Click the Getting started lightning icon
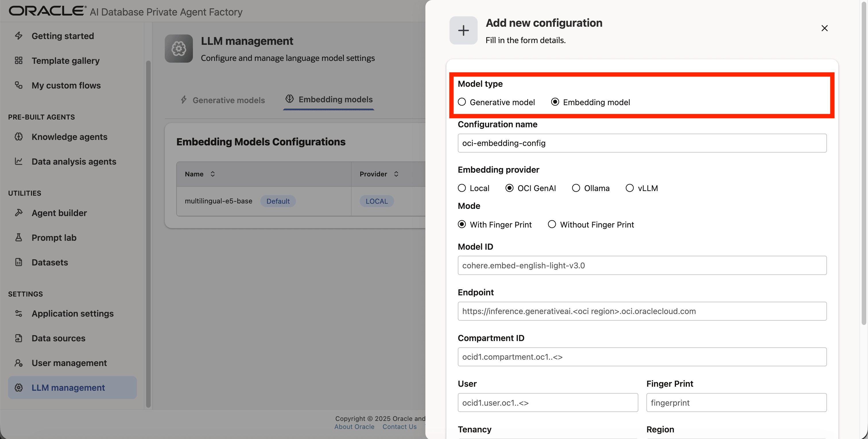This screenshot has height=439, width=868. pos(19,36)
